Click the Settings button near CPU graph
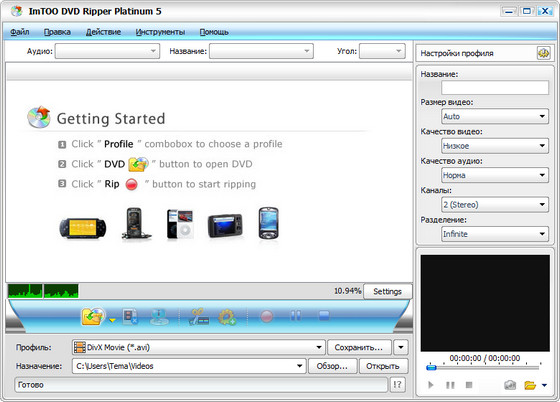Screen dimensions: 560x402 (x=388, y=291)
